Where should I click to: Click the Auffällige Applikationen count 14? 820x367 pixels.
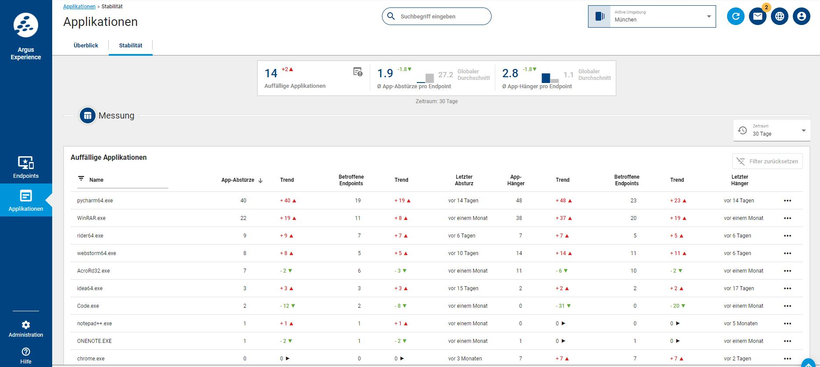[271, 74]
